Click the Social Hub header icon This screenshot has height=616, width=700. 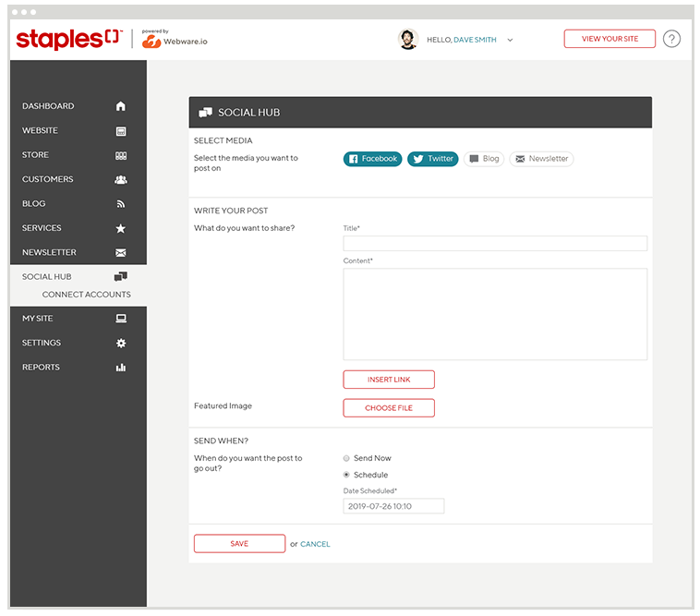(x=205, y=113)
